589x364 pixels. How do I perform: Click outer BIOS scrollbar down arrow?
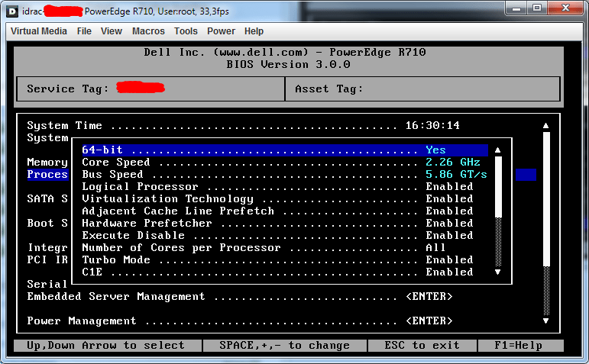545,321
